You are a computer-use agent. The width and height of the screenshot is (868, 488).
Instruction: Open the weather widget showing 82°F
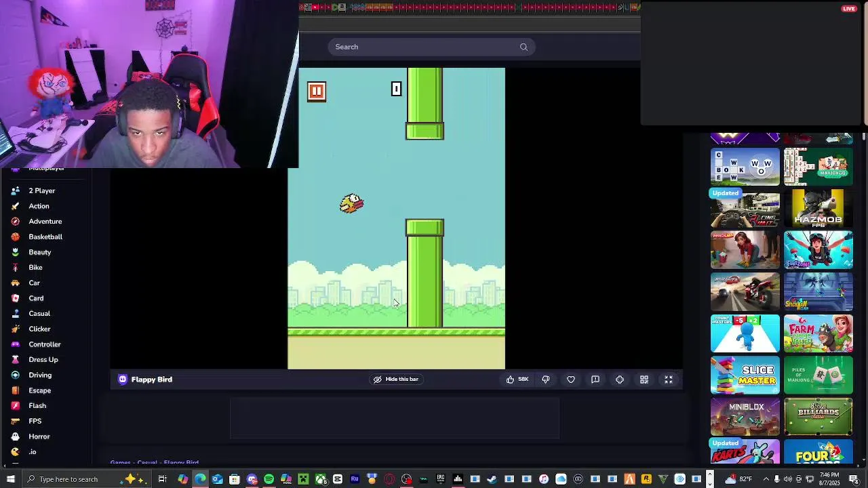740,479
